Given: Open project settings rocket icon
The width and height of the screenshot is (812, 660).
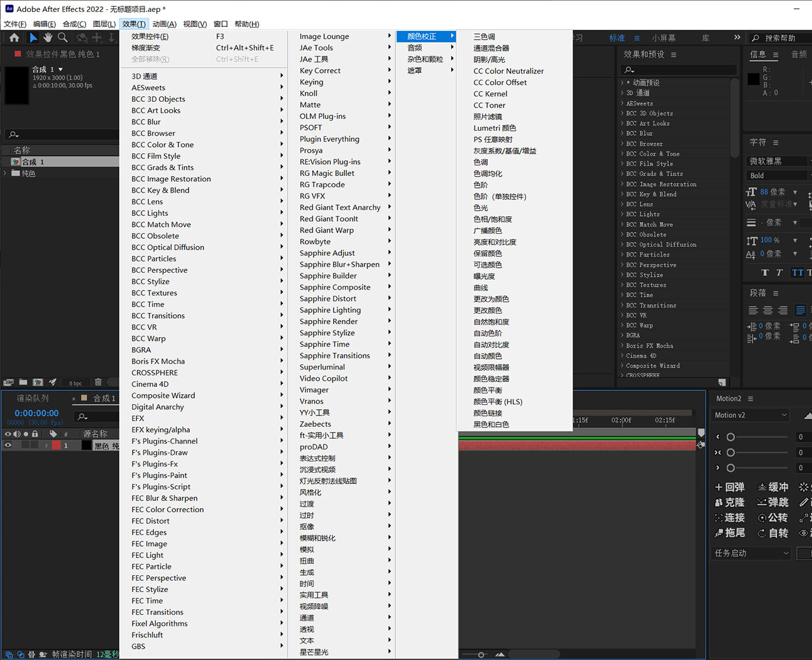Looking at the screenshot, I should [53, 382].
